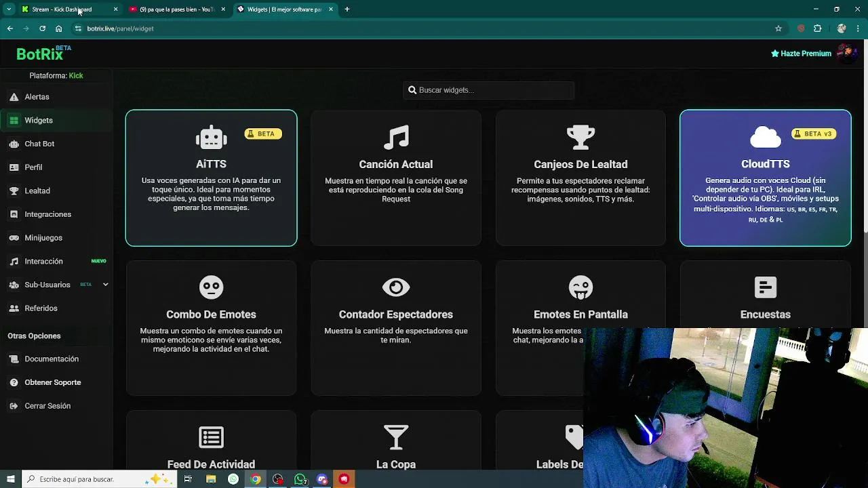
Task: Click the address bar URL botrix.live/panel/widget
Action: click(120, 28)
